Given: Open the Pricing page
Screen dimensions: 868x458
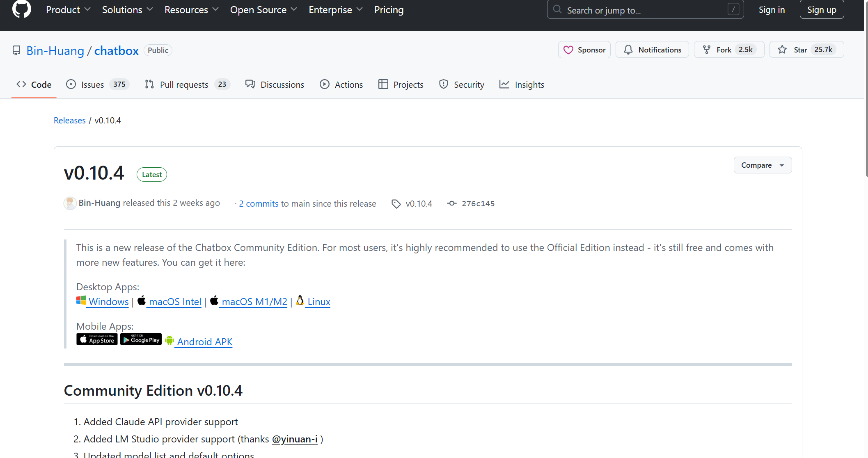Looking at the screenshot, I should coord(389,10).
